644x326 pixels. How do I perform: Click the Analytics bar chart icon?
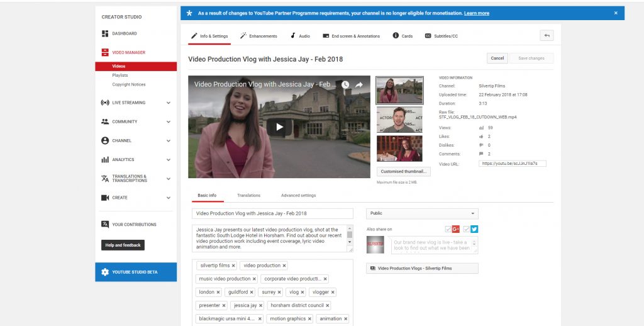coord(105,159)
